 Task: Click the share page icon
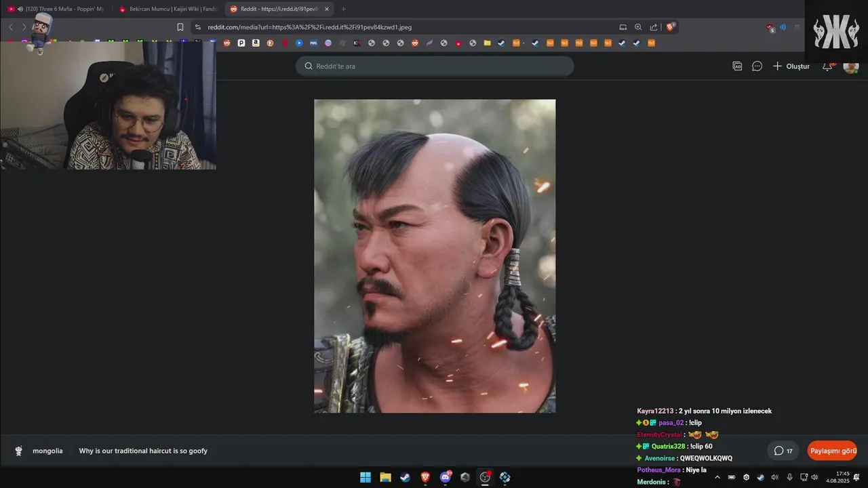click(x=654, y=27)
